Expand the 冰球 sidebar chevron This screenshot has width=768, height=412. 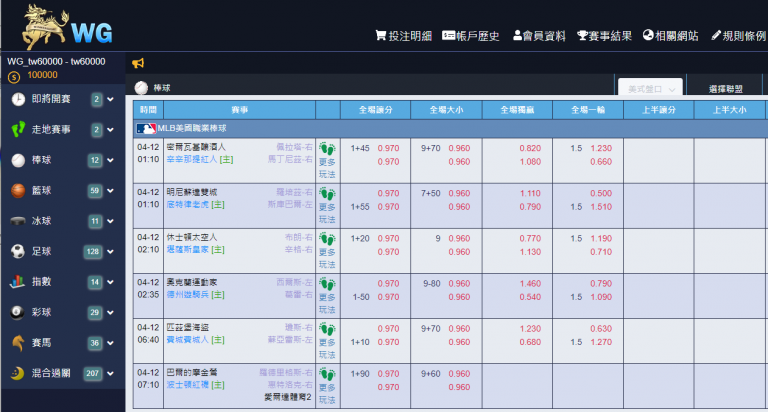110,221
